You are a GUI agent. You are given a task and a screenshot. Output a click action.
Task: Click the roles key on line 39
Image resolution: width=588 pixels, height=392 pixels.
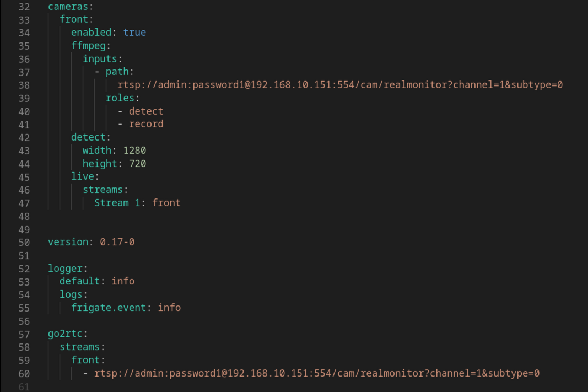pos(120,98)
